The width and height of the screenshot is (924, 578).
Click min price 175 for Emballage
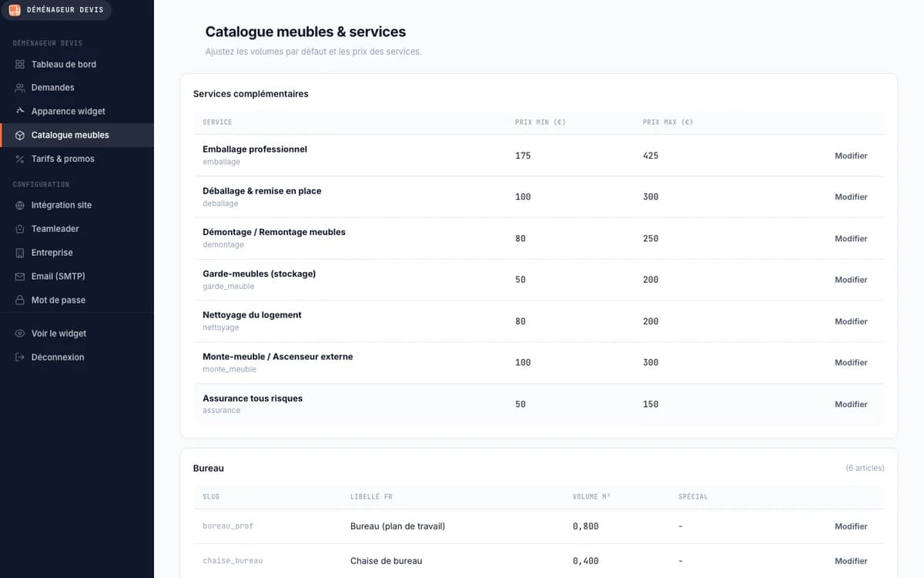(523, 156)
